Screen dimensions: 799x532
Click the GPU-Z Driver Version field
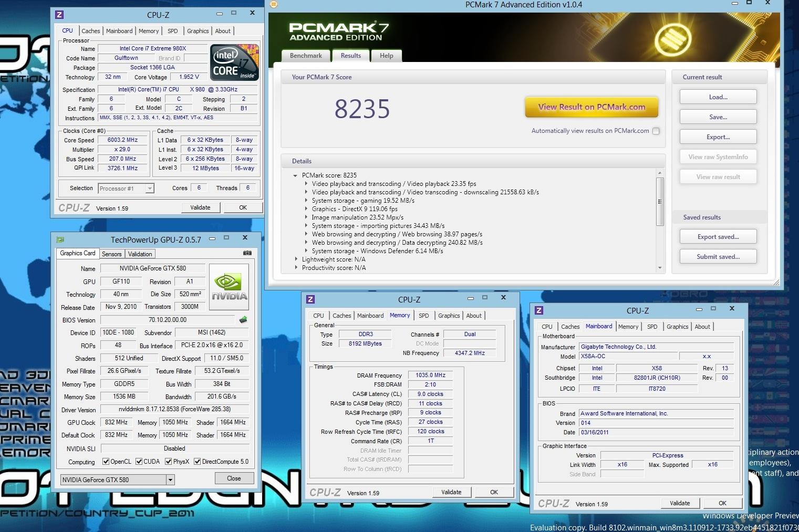(174, 409)
